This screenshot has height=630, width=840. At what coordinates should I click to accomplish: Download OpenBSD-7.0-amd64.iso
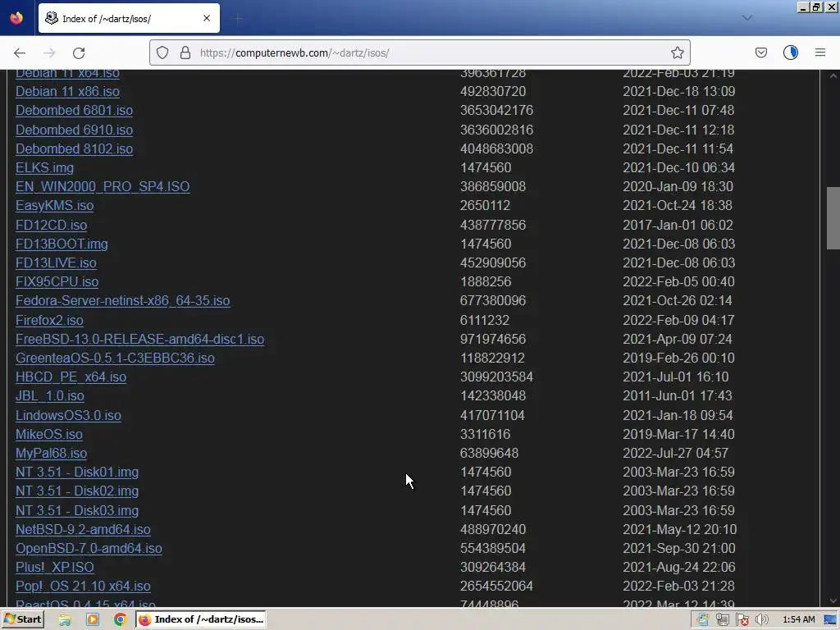89,548
